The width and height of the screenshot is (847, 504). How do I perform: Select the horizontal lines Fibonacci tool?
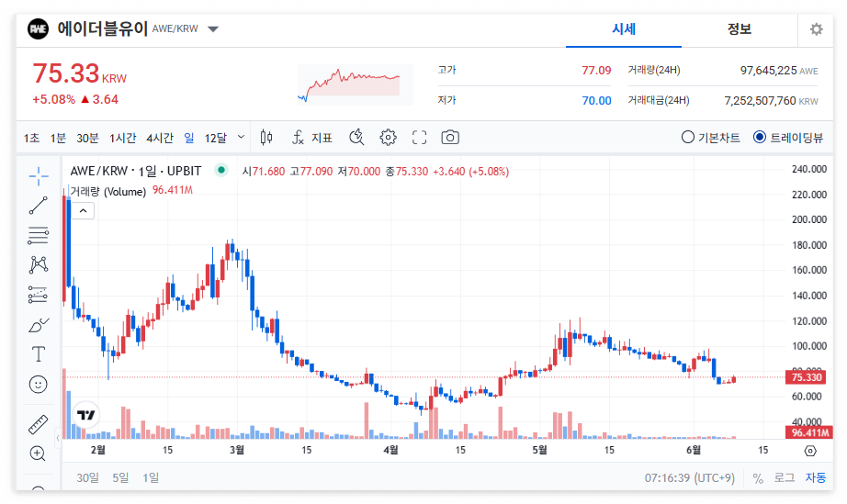pos(39,235)
